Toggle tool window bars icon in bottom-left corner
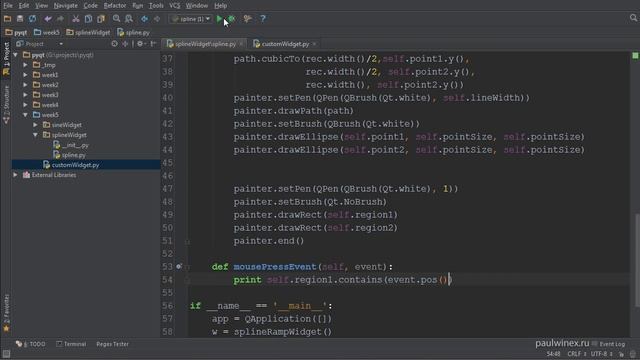 (x=6, y=354)
